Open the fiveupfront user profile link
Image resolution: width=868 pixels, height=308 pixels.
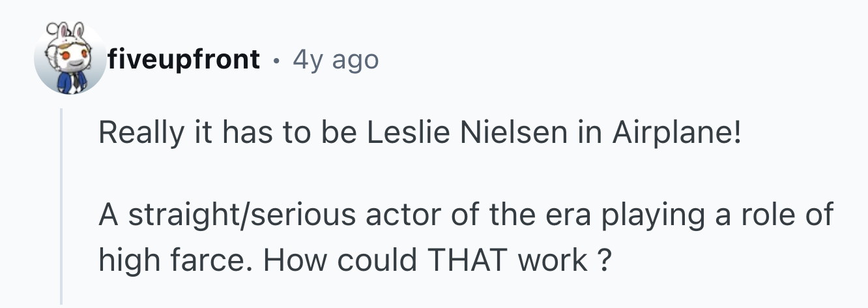point(183,60)
